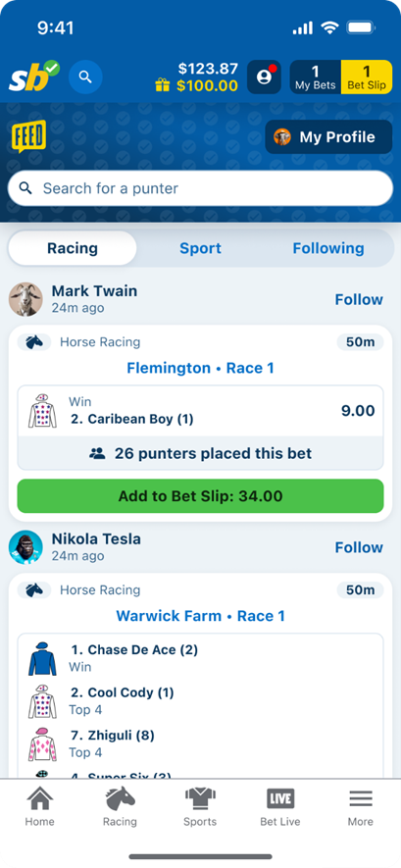Select the Racing feed tab
This screenshot has height=868, width=401.
pos(73,248)
